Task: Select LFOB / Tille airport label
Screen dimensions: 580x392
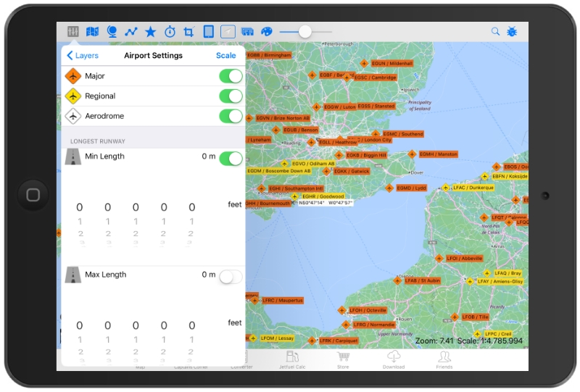Action: tap(476, 317)
